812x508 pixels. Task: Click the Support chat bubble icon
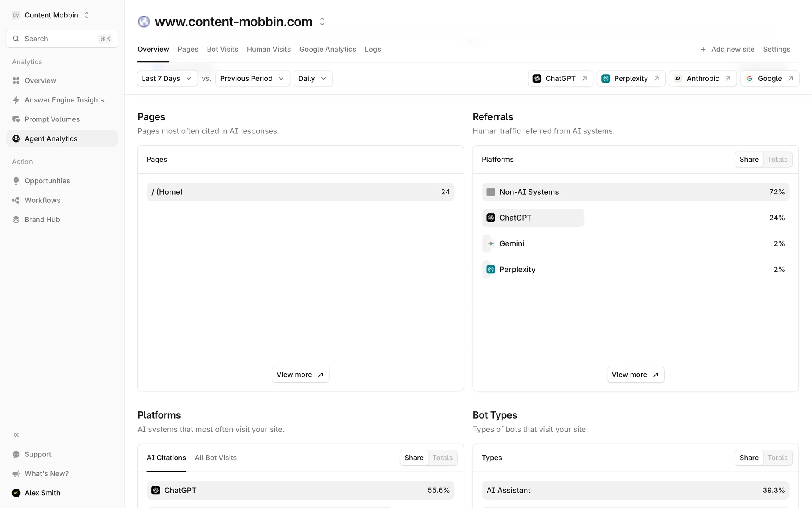[16, 454]
